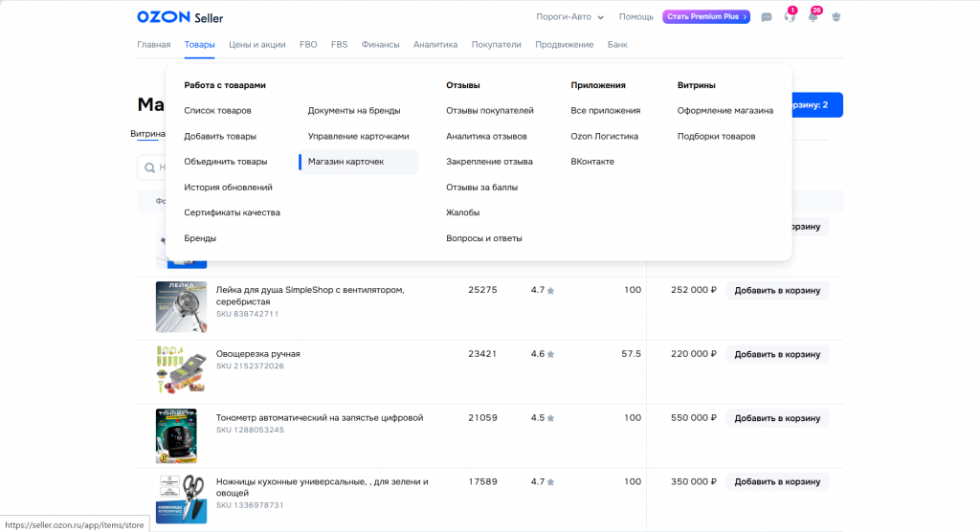Click the crown icon in header
Screen dimensions: 980x532
pyautogui.click(x=837, y=17)
